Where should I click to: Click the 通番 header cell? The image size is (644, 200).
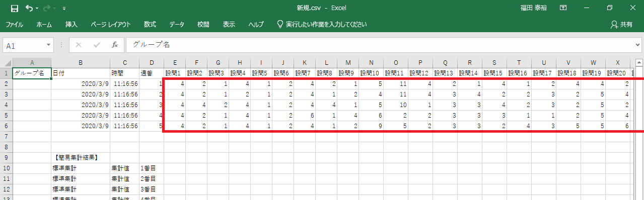coord(152,73)
